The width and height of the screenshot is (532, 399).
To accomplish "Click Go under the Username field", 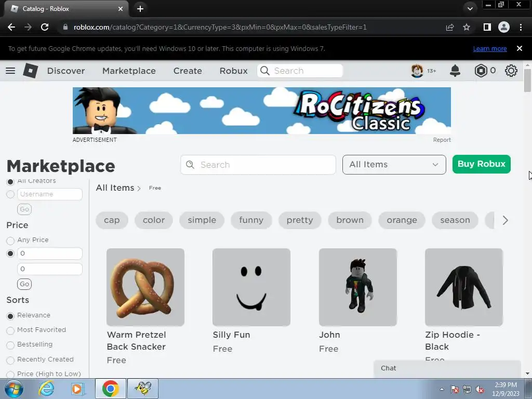I will pyautogui.click(x=24, y=209).
